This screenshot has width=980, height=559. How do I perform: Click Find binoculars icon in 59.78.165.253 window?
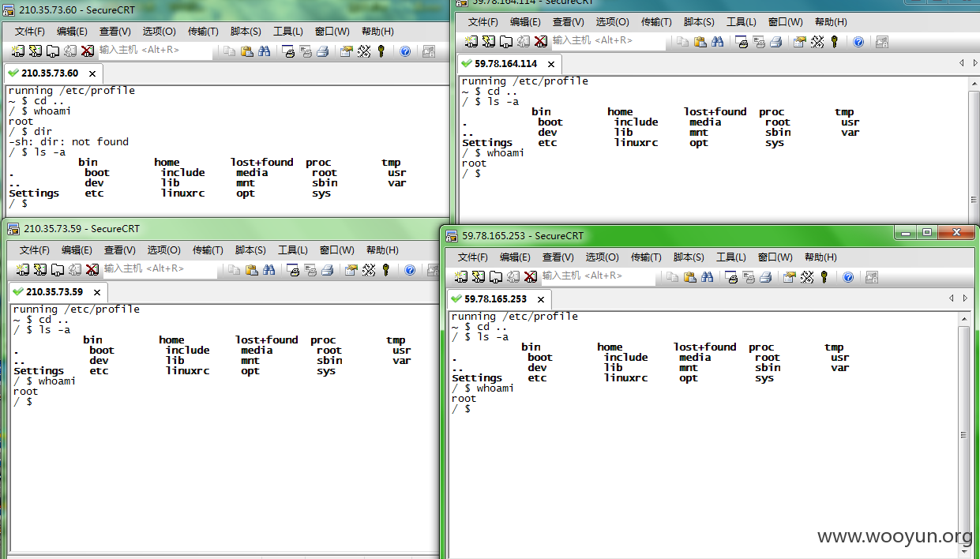point(707,276)
